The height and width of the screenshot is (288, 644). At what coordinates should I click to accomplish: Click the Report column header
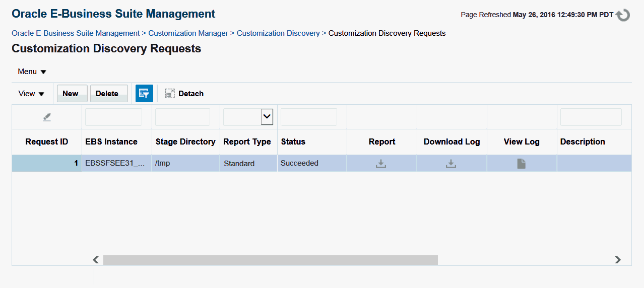[382, 142]
